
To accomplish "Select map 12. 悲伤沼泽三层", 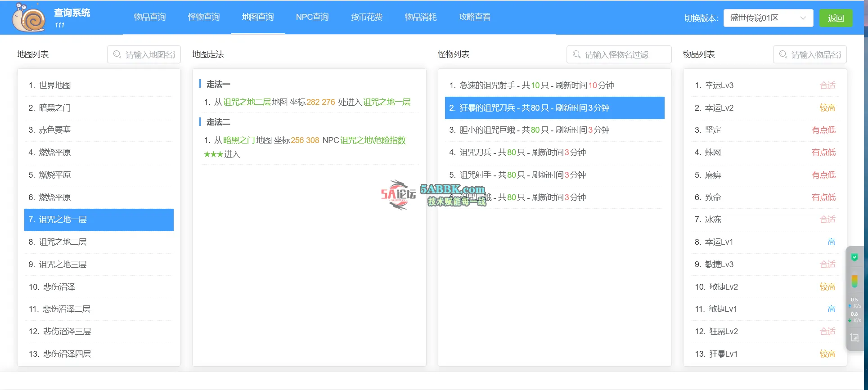I will [99, 332].
